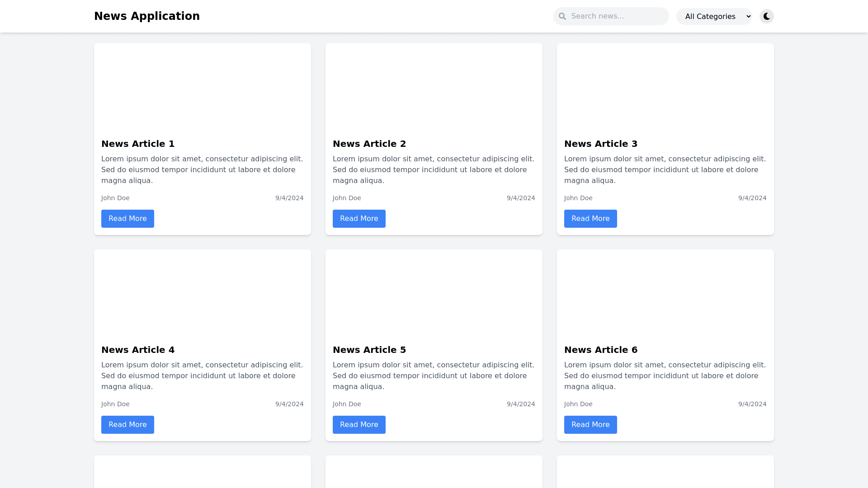Click News Article 2 image thumbnail
The height and width of the screenshot is (488, 868).
point(434,87)
